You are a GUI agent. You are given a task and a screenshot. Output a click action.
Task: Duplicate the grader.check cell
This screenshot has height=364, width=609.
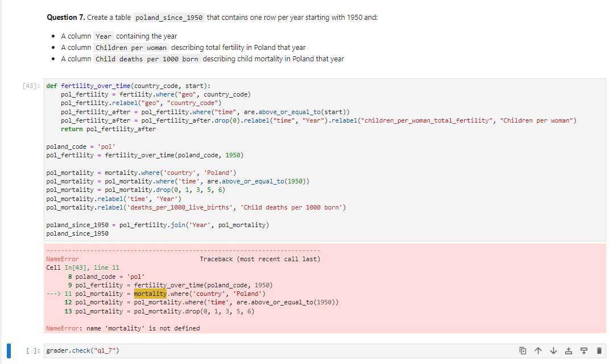[x=523, y=351]
